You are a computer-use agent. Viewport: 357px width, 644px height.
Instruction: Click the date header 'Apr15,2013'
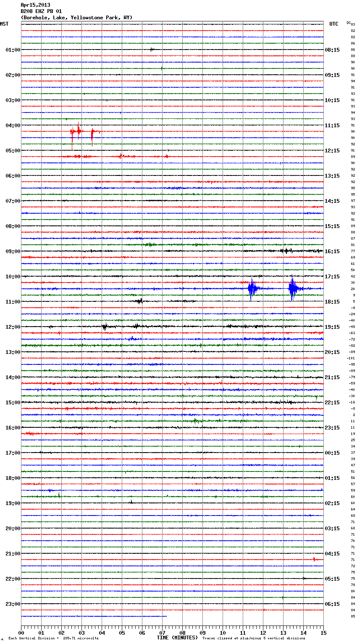[x=35, y=5]
